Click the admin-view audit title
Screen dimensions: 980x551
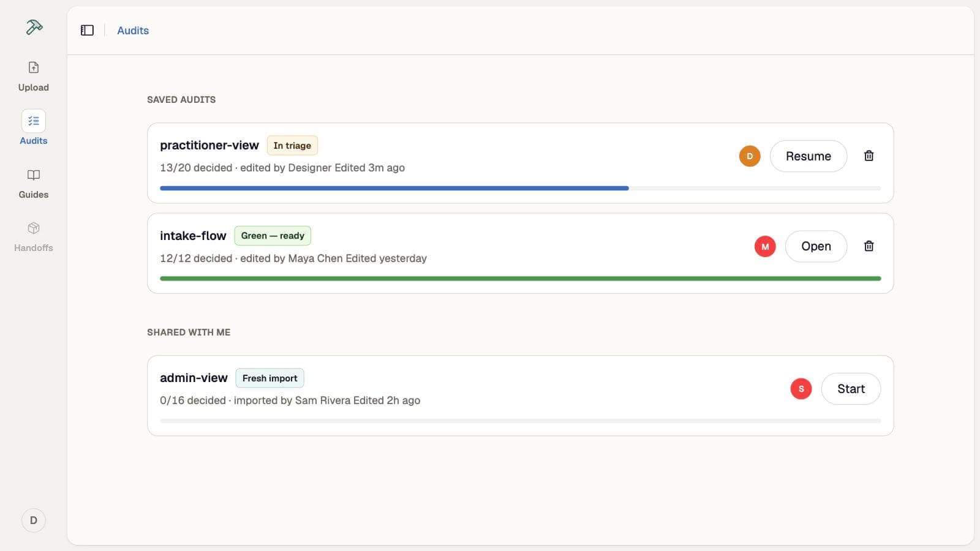click(194, 378)
